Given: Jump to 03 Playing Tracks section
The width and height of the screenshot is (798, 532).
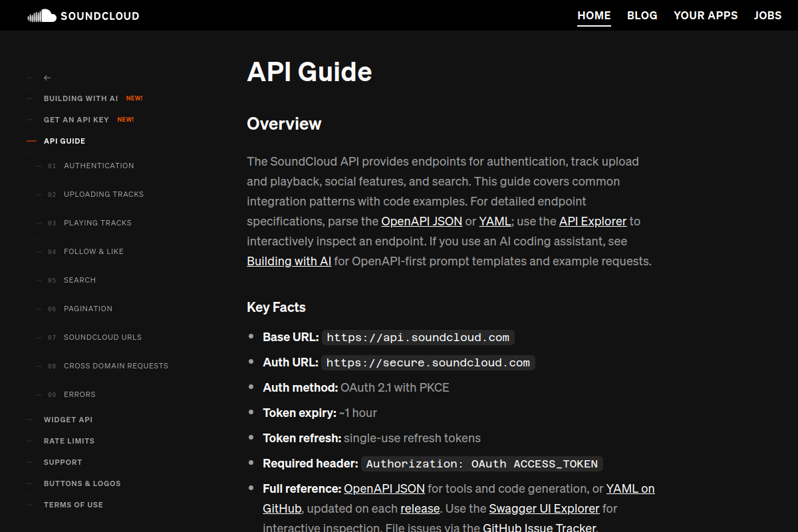Looking at the screenshot, I should 98,223.
